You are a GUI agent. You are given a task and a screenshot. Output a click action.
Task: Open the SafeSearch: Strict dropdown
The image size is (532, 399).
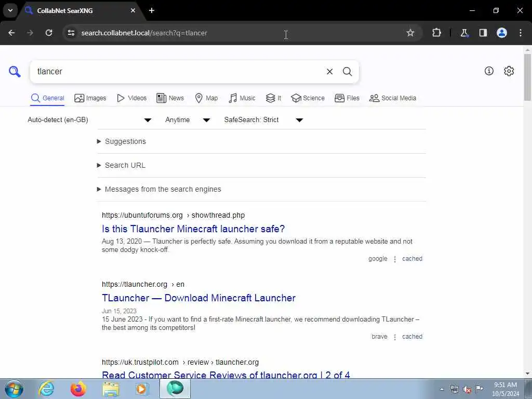tap(263, 120)
